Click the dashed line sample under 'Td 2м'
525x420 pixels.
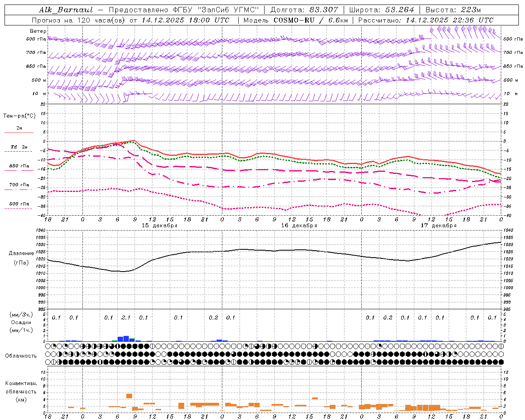click(x=18, y=151)
